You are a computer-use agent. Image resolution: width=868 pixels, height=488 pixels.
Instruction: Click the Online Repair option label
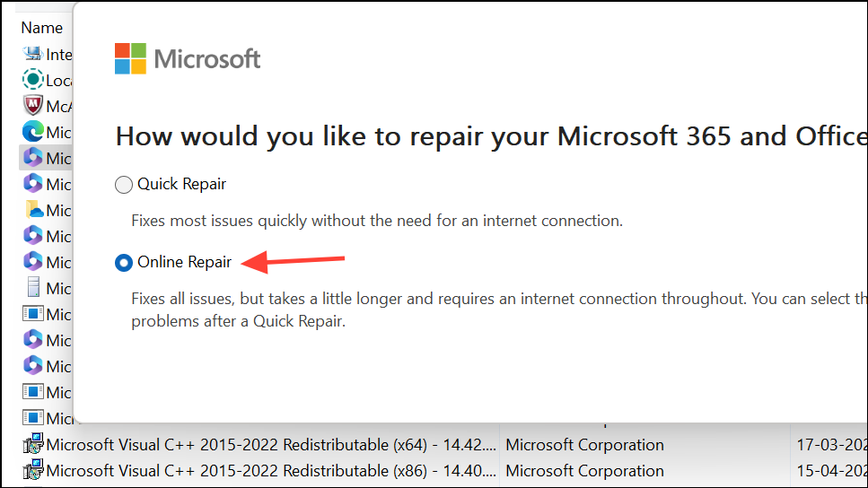tap(184, 262)
